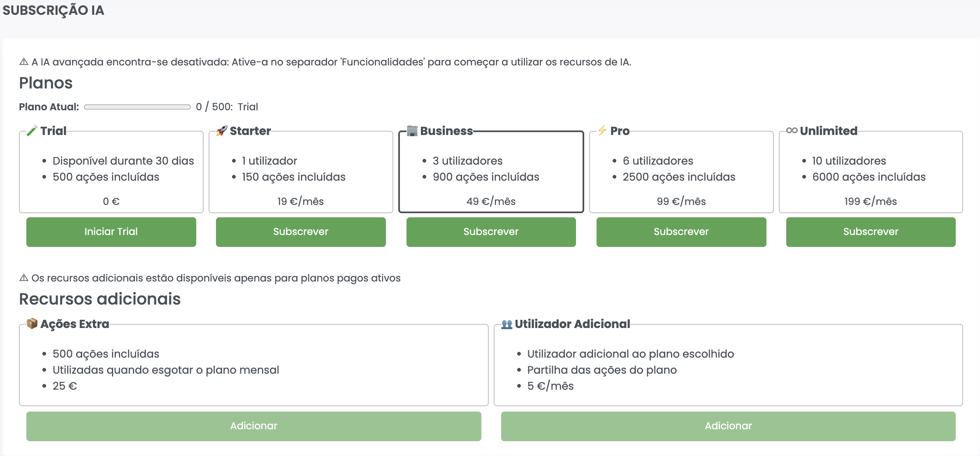Subscribe to the Unlimited plan
This screenshot has width=980, height=456.
pos(870,232)
